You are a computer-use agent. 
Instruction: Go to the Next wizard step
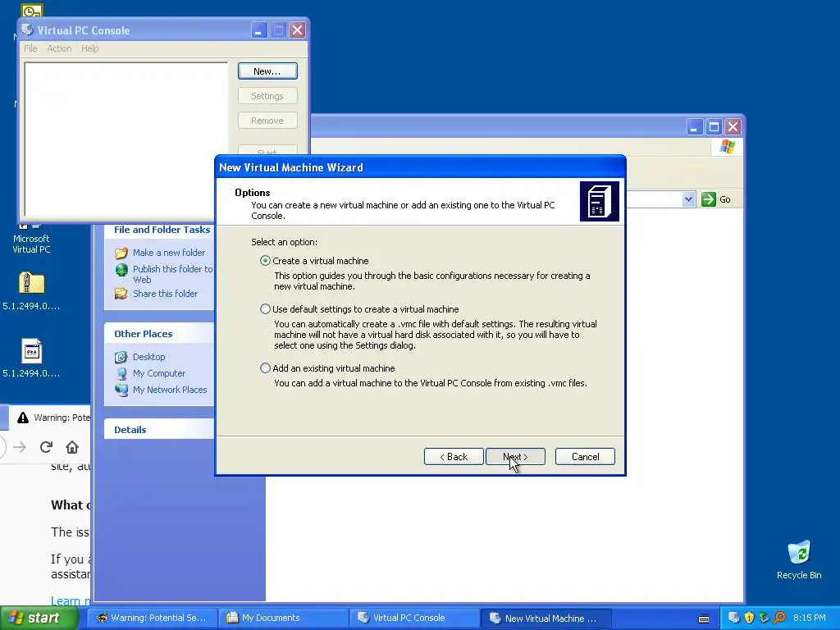click(515, 456)
